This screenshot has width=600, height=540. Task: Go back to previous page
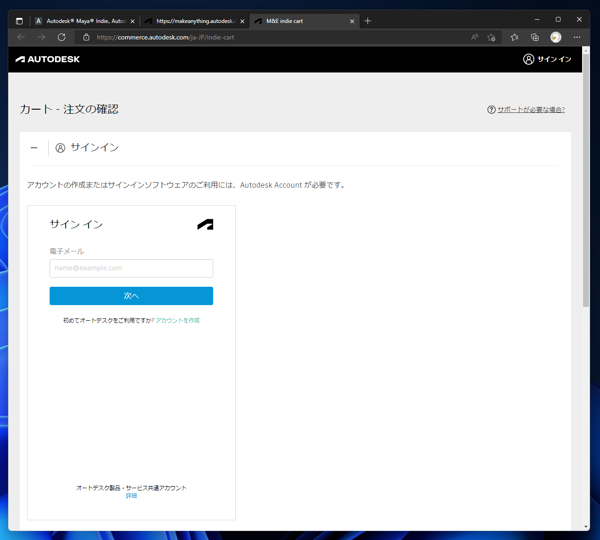[x=21, y=37]
